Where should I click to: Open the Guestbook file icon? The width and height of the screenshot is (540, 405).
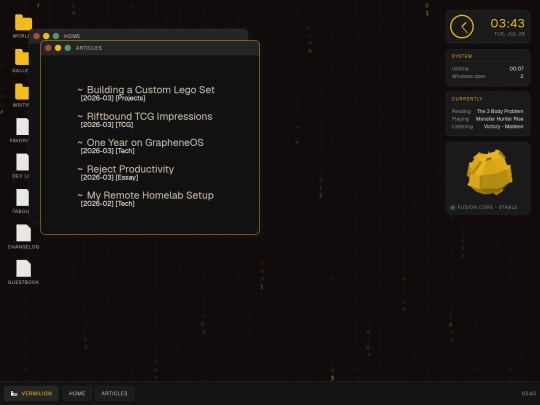[23, 268]
